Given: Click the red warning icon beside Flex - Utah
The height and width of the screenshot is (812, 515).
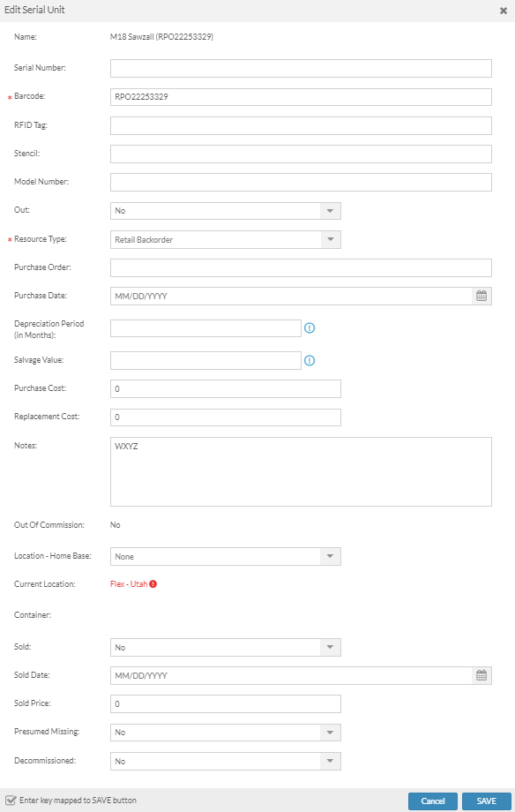Looking at the screenshot, I should pos(153,583).
